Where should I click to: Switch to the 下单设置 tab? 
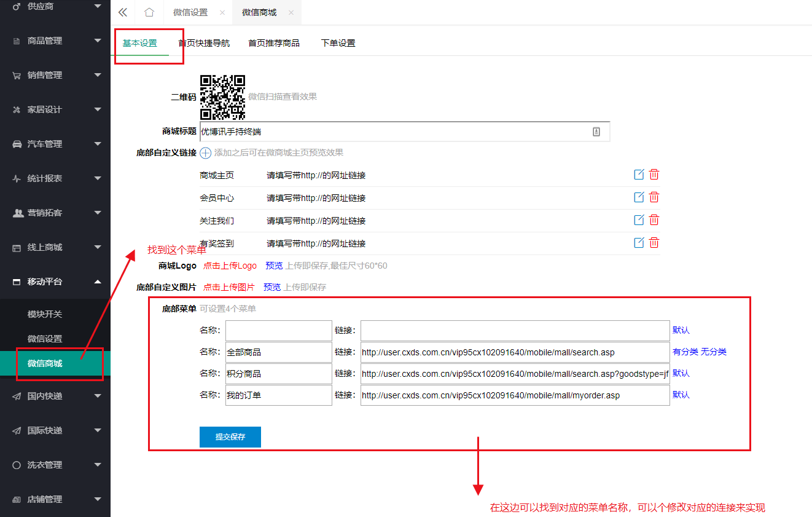[338, 43]
